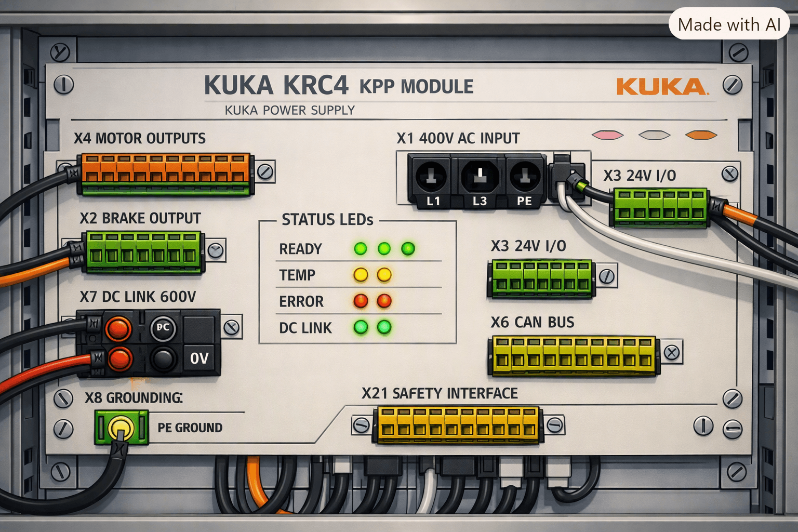Viewport: 798px width, 532px height.
Task: Click the last READY status LED
Action: pyautogui.click(x=408, y=249)
